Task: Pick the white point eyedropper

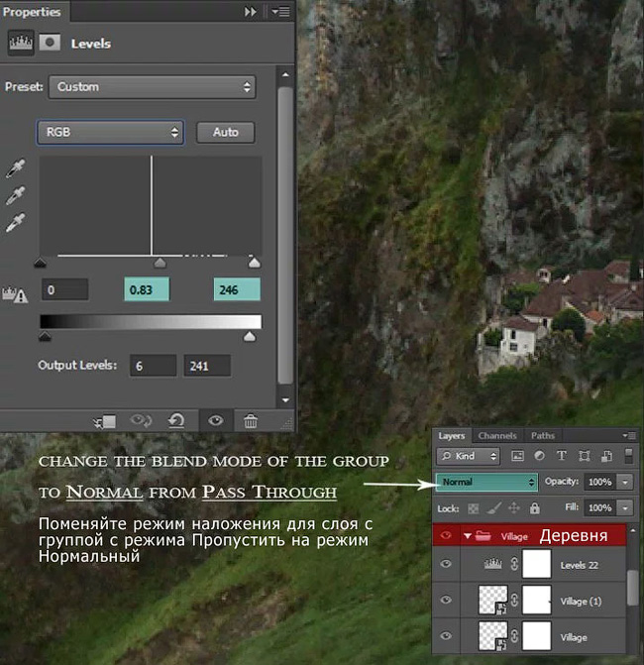Action: [x=16, y=223]
